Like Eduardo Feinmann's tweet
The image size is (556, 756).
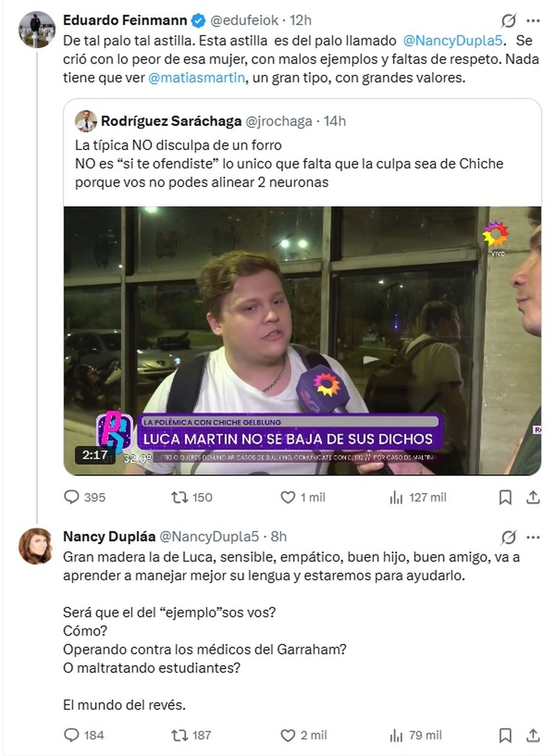pyautogui.click(x=288, y=497)
